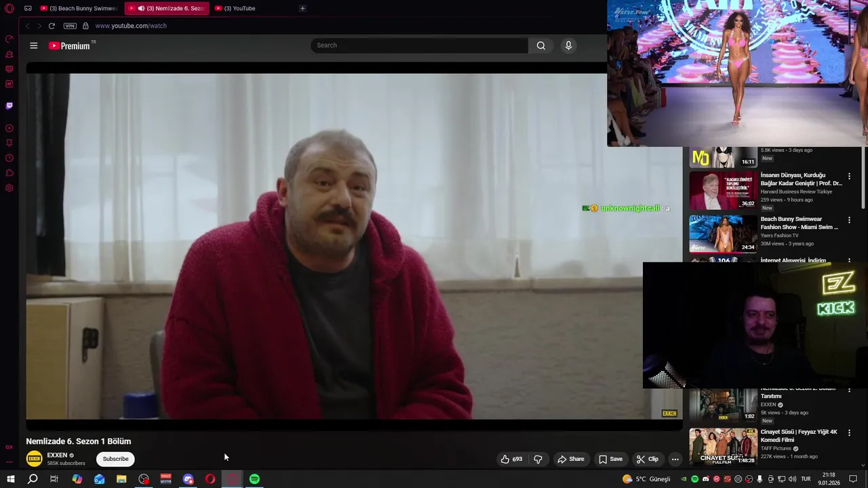Open options menu for Cinayet Süsü video

(x=849, y=432)
